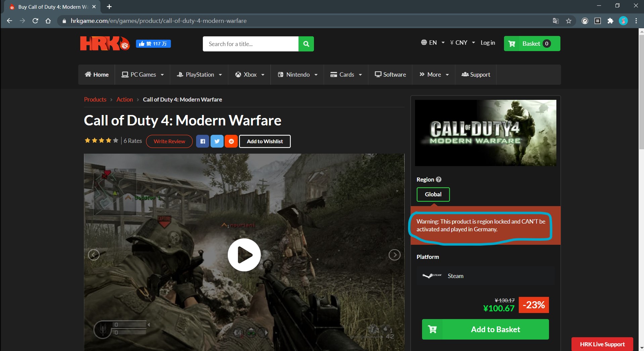Click the ¥100.67 price text

(499, 308)
